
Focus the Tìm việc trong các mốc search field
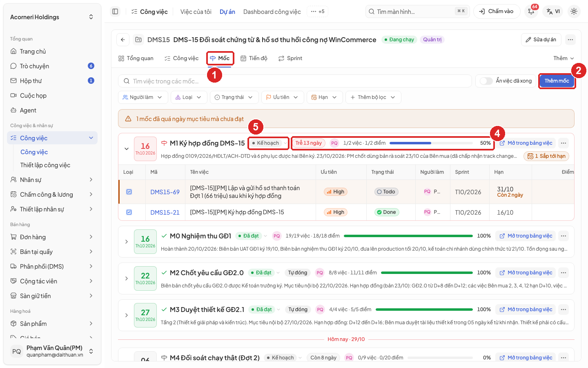coord(295,81)
